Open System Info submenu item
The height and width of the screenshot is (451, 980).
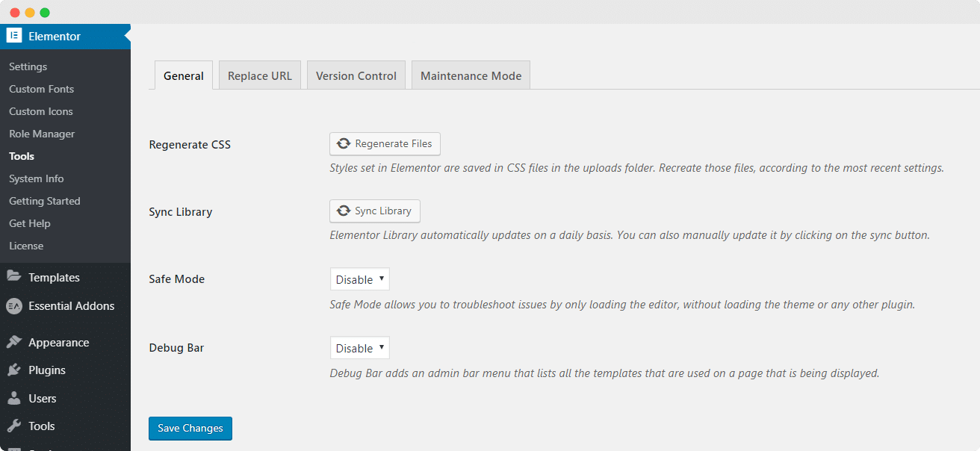pyautogui.click(x=37, y=178)
